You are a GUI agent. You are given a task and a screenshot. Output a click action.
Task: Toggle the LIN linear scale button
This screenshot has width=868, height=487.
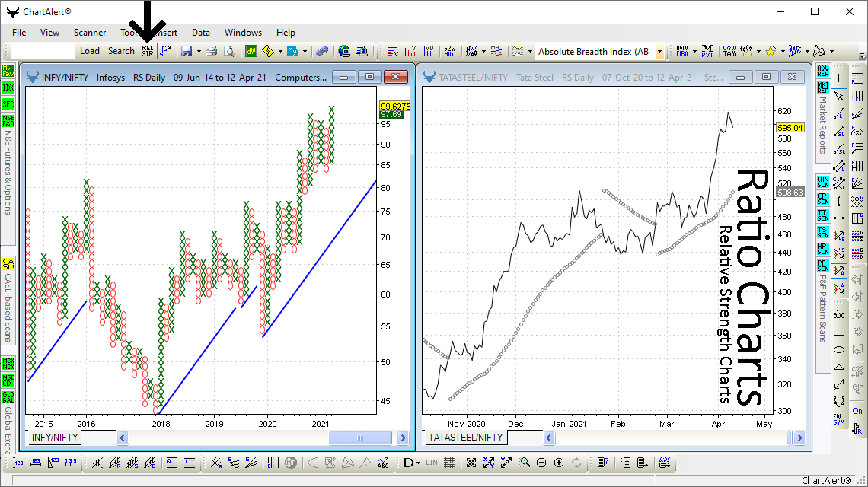click(x=432, y=463)
